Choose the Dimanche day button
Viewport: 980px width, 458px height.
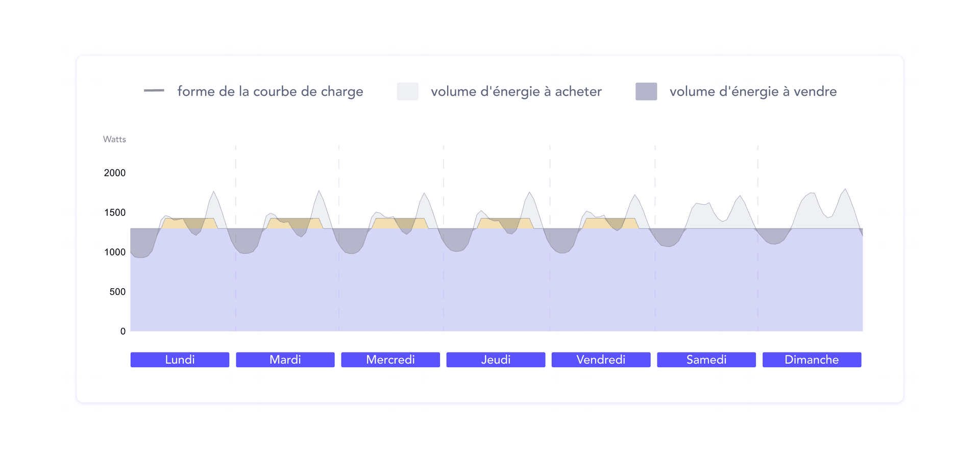pyautogui.click(x=812, y=360)
